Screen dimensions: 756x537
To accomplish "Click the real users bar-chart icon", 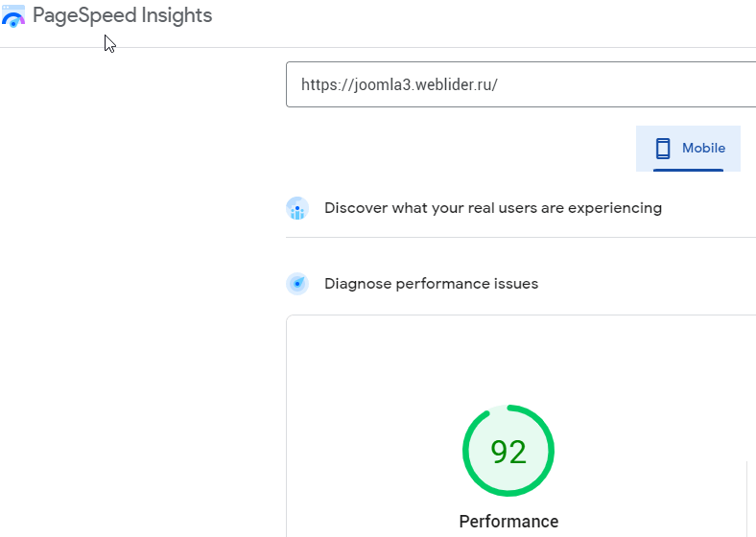I will click(x=297, y=208).
